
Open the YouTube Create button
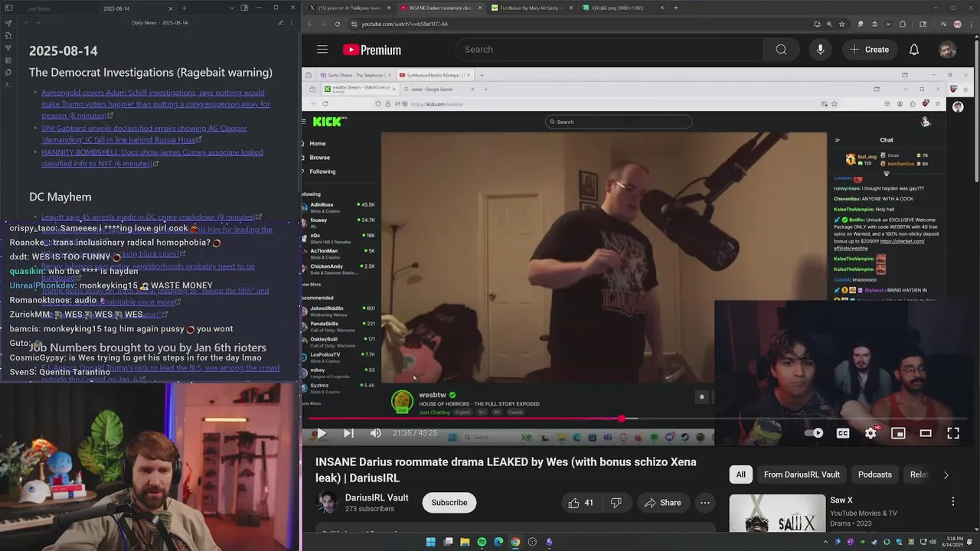coord(869,50)
